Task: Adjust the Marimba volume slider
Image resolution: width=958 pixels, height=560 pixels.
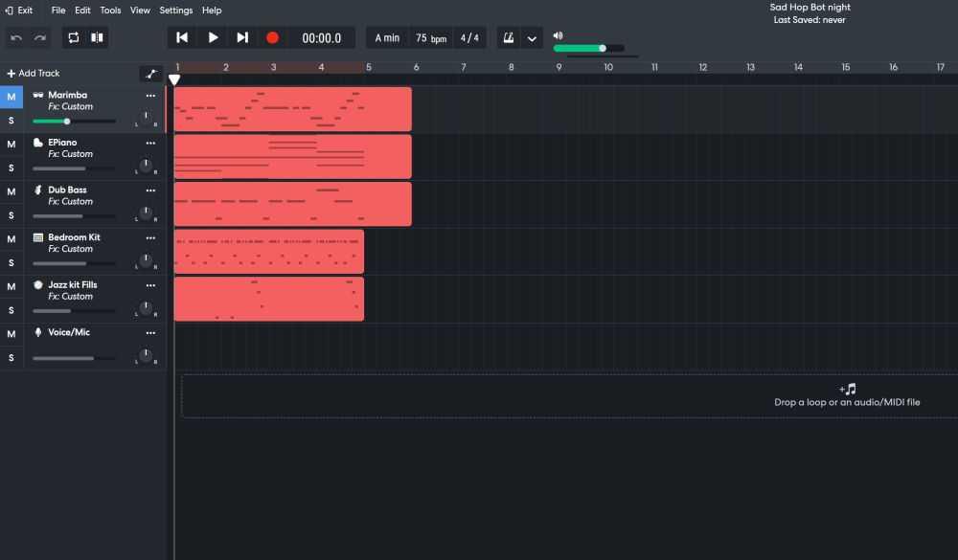Action: (x=74, y=122)
